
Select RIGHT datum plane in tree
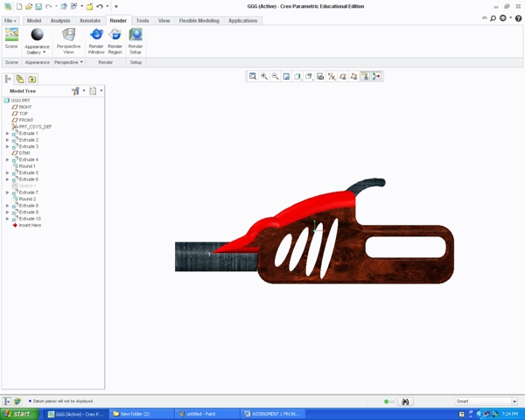(x=22, y=107)
